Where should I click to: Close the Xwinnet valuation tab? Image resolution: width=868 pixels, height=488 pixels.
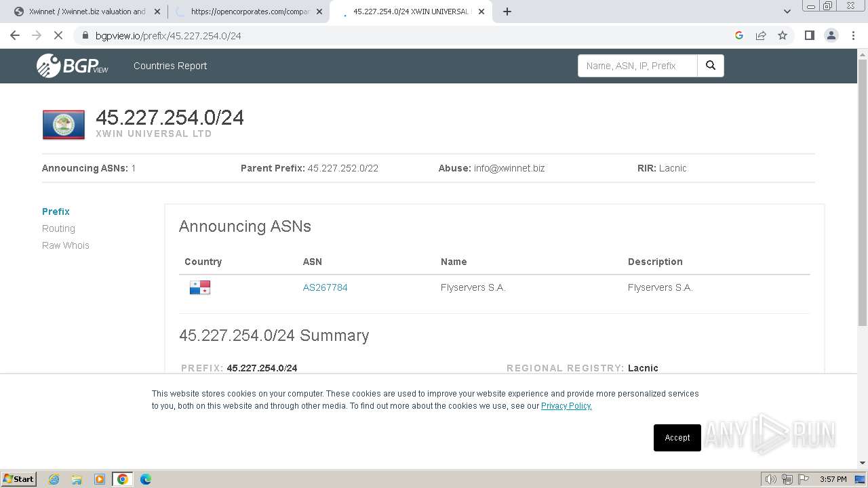point(157,12)
